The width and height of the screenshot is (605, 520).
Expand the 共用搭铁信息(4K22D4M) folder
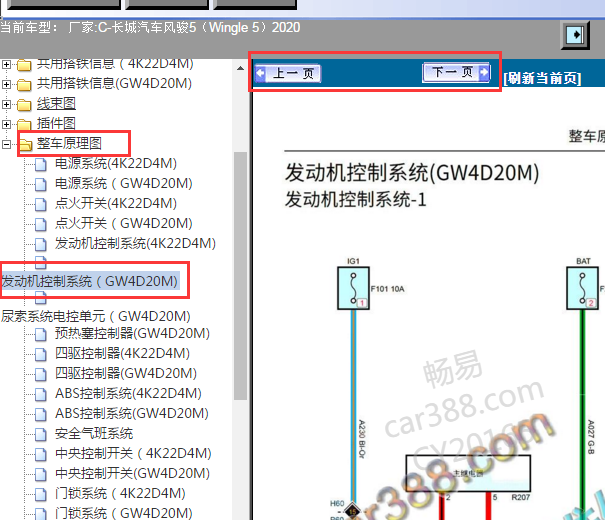click(x=6, y=64)
